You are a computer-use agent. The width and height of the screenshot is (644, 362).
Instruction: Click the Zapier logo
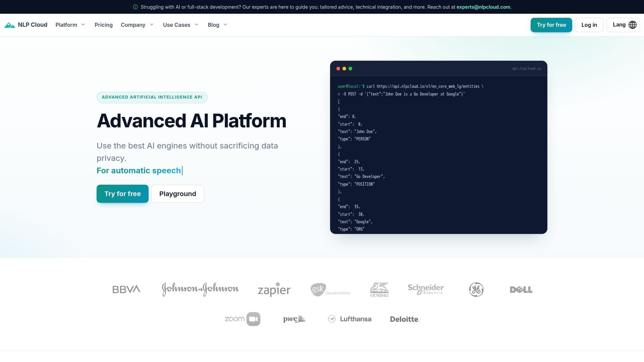point(274,289)
